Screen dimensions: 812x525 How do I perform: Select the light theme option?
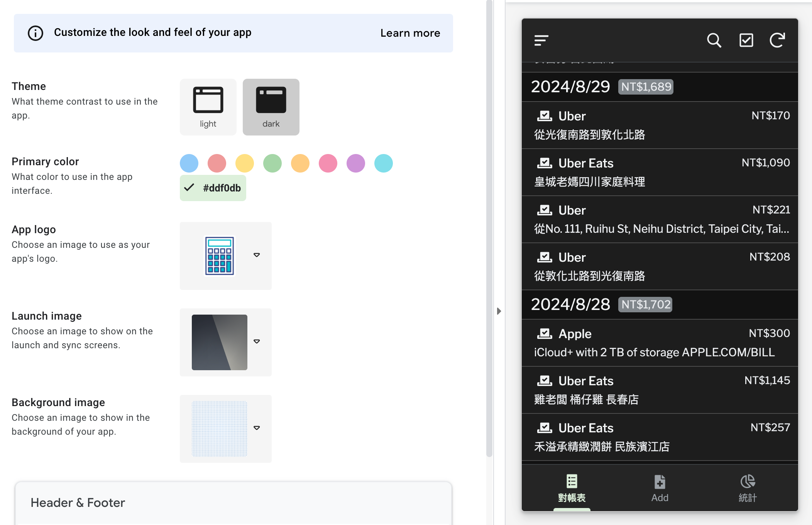[208, 107]
